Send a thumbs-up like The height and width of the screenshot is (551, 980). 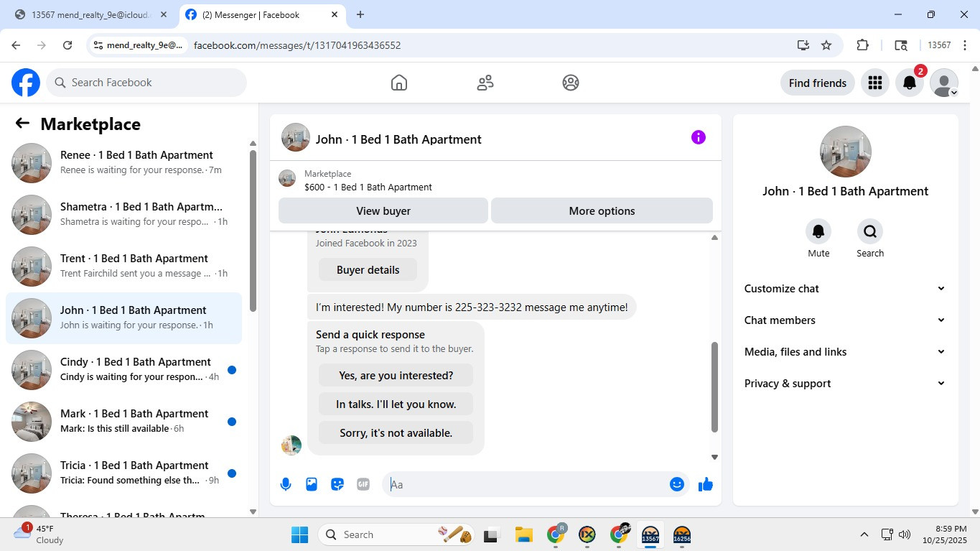tap(706, 484)
